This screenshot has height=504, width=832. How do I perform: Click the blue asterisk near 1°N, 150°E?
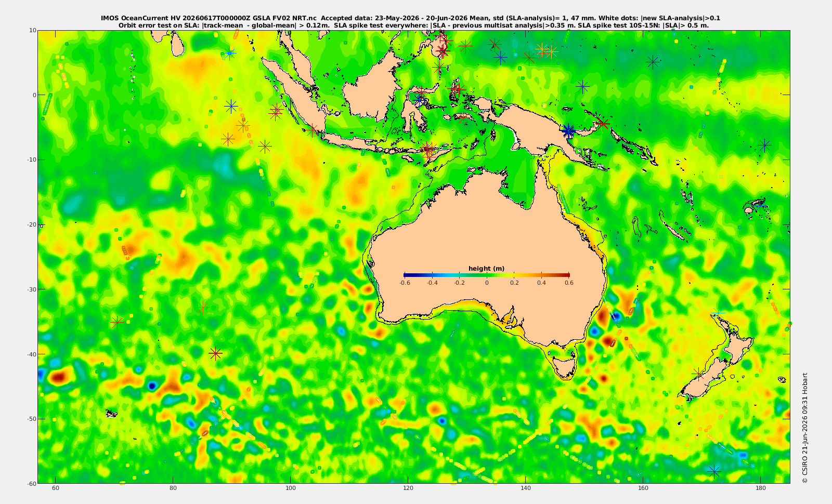pyautogui.click(x=582, y=87)
